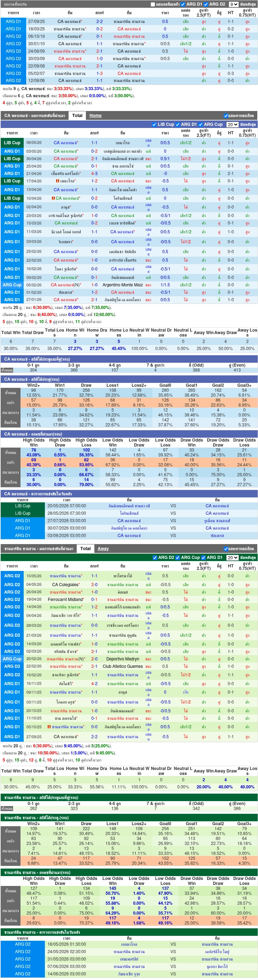Open the 20 matches dropdown for CA Platense
Viewport: 258px width, 980px height.
233,124
